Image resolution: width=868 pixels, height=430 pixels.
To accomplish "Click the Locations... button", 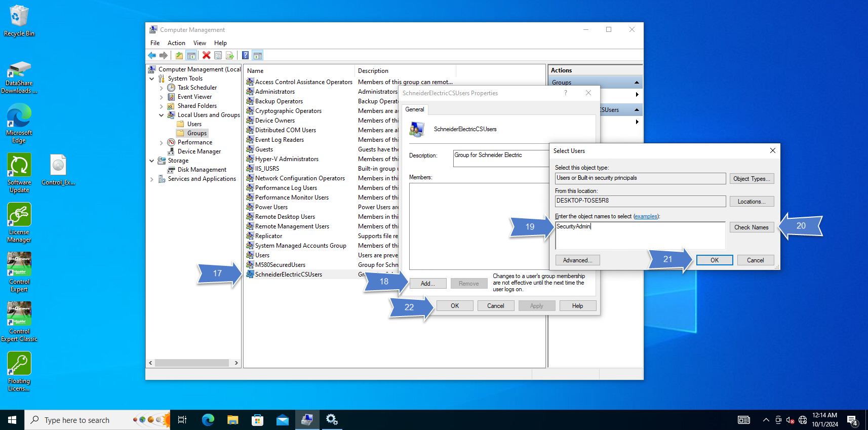I will pyautogui.click(x=752, y=202).
